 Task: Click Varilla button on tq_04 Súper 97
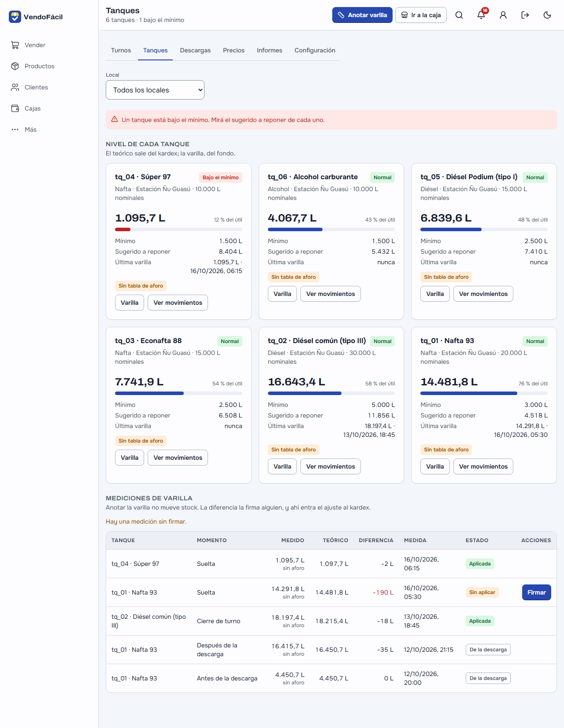click(130, 303)
